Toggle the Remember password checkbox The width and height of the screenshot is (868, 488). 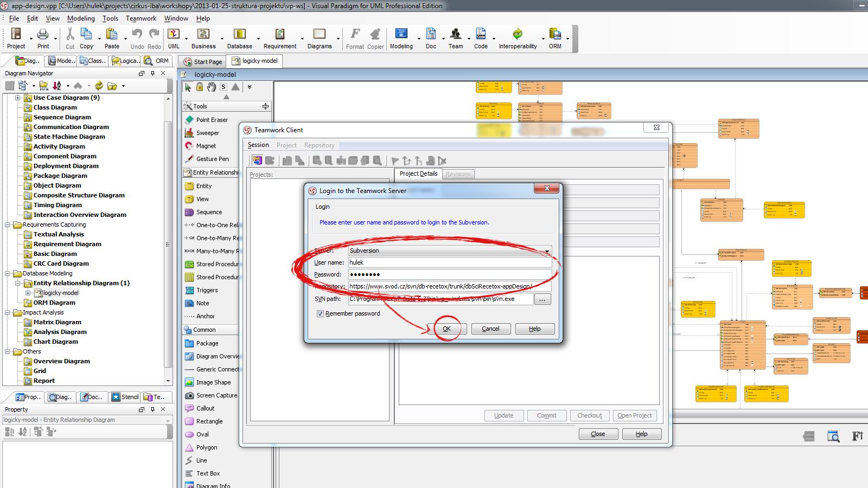[320, 313]
